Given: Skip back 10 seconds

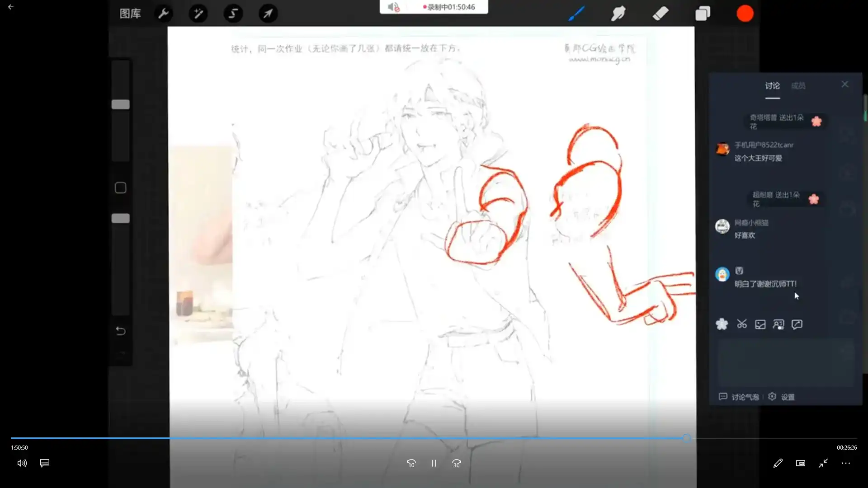Looking at the screenshot, I should [411, 463].
